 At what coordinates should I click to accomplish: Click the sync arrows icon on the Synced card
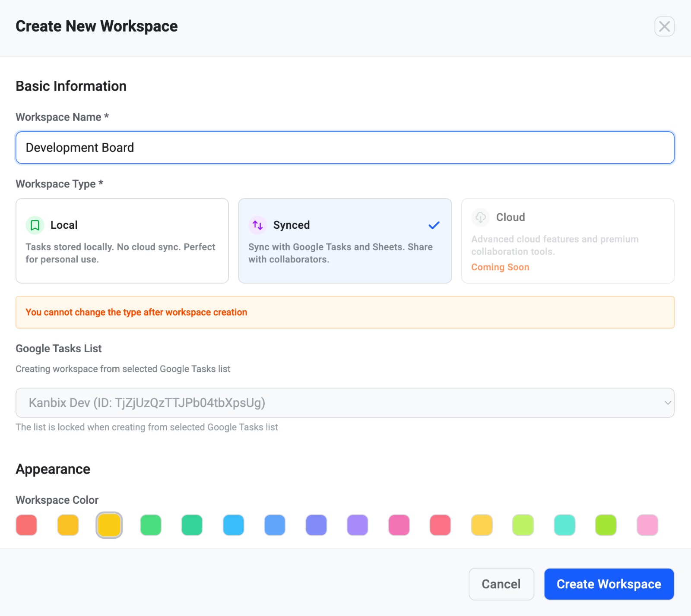pos(258,225)
